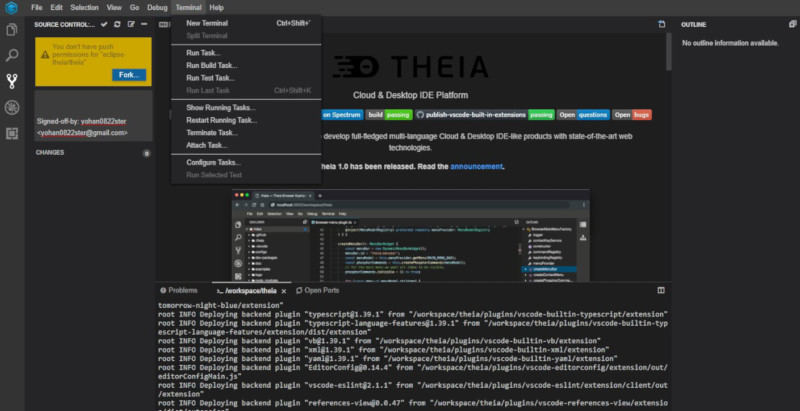Open the Help menu
The width and height of the screenshot is (800, 411).
(x=216, y=8)
